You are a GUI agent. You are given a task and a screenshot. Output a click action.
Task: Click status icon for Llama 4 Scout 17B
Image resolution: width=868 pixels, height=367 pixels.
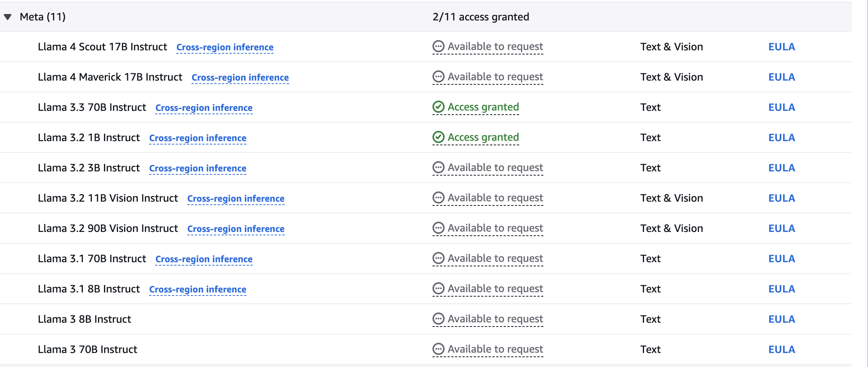click(x=438, y=47)
